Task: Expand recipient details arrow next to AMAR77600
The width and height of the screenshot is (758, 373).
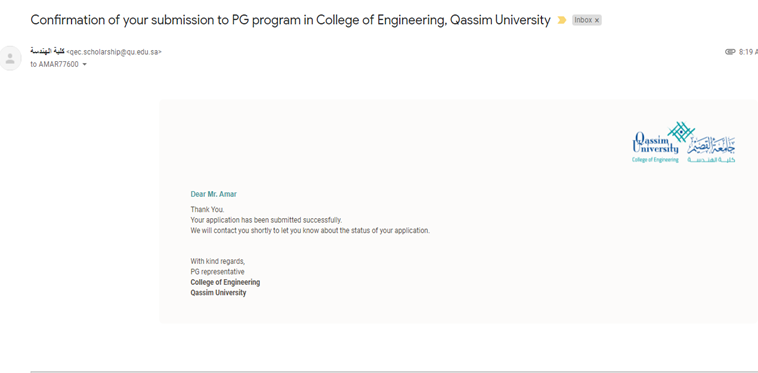Action: coord(85,64)
